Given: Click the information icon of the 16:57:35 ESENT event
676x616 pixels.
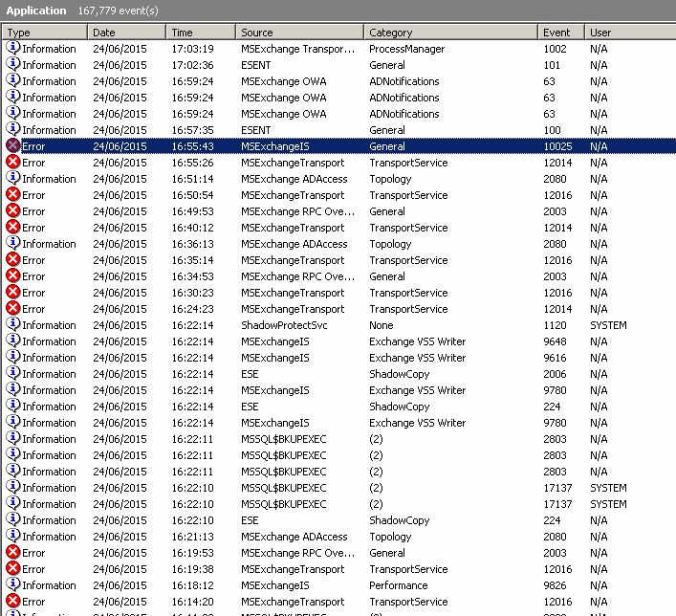Looking at the screenshot, I should pyautogui.click(x=13, y=129).
